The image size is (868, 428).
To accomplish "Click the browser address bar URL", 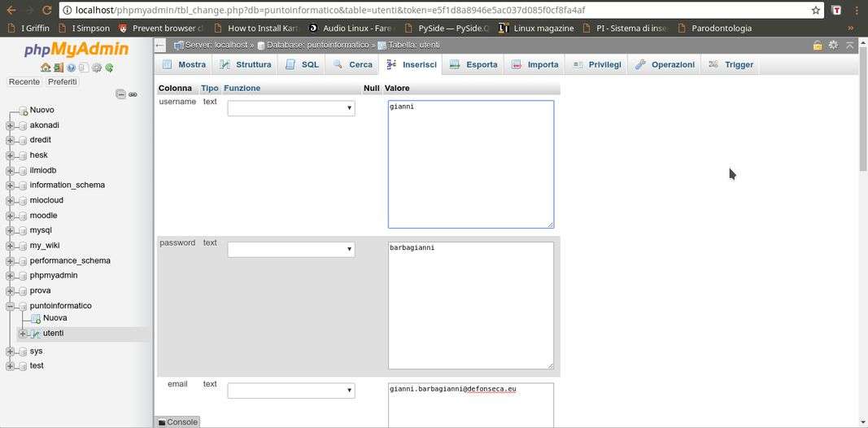I will (x=330, y=10).
